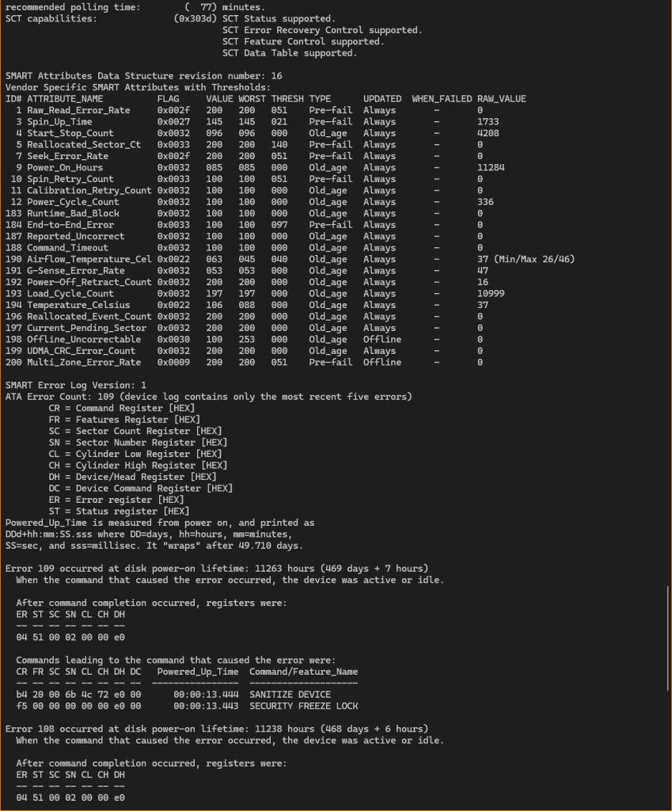672x811 pixels.
Task: Click the 'Error 109 occurred' line
Action: (217, 569)
